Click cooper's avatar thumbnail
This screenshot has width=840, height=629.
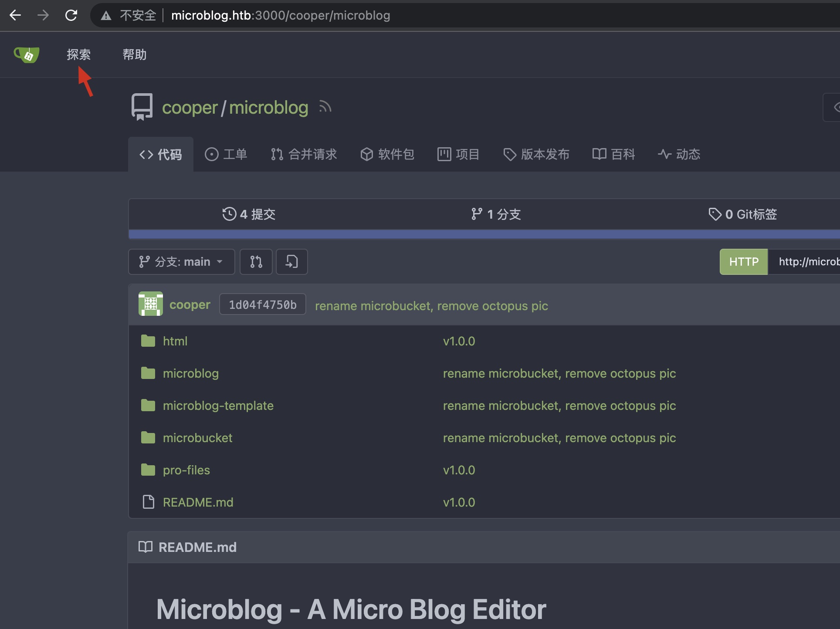tap(150, 304)
